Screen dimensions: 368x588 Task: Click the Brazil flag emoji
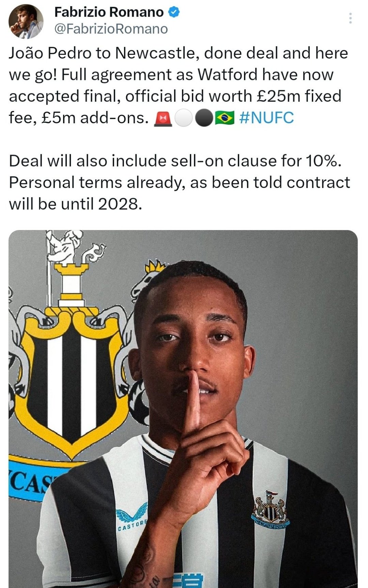(225, 118)
